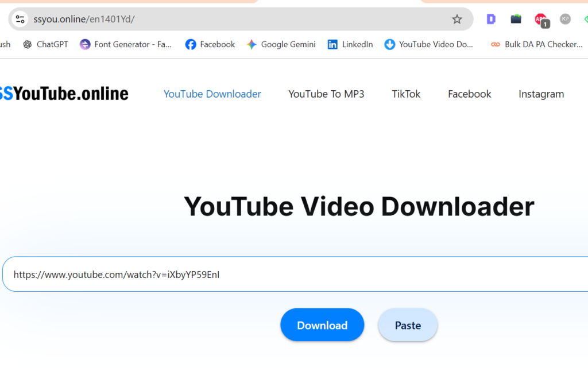This screenshot has height=375, width=588.
Task: Open the Font Generator bookmark
Action: pyautogui.click(x=126, y=44)
